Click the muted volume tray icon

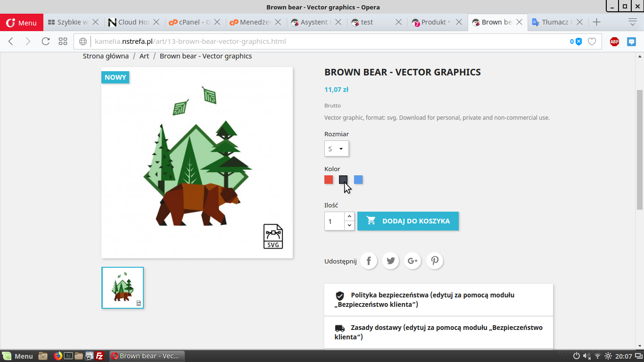pos(586,356)
